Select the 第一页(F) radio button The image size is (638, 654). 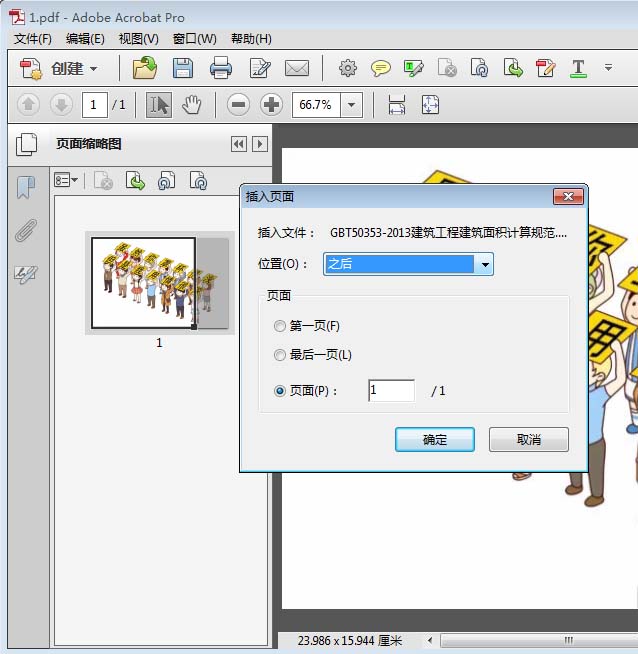(280, 326)
